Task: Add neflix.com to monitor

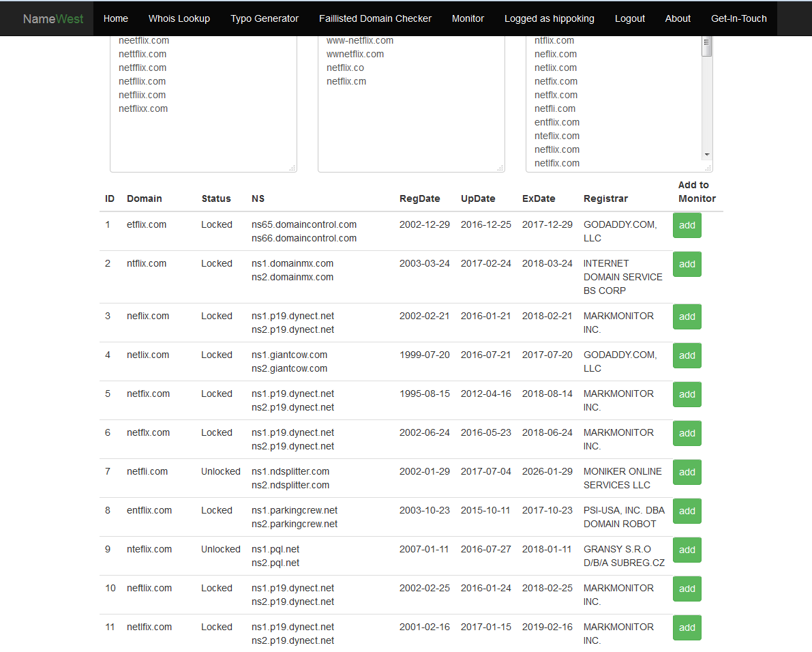Action: (687, 316)
